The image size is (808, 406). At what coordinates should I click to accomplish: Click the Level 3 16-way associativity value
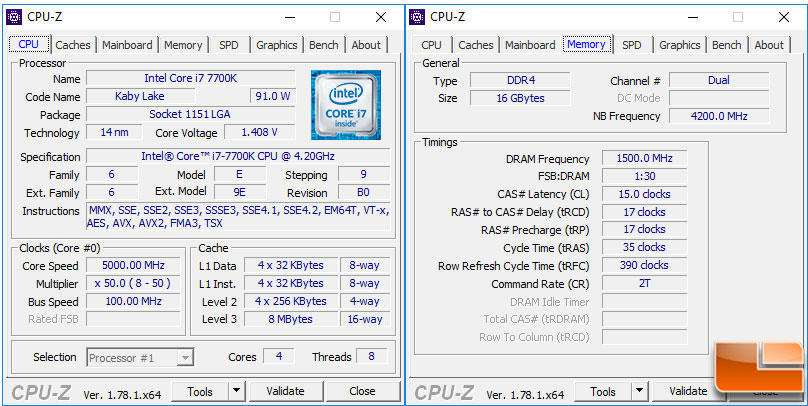click(x=365, y=319)
